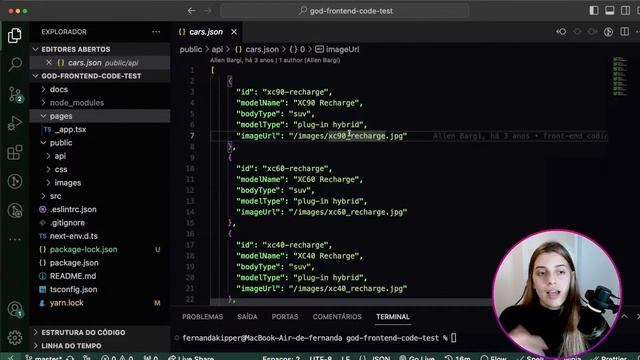The image size is (640, 360).
Task: Switch to the Comentários panel tab
Action: (x=337, y=317)
